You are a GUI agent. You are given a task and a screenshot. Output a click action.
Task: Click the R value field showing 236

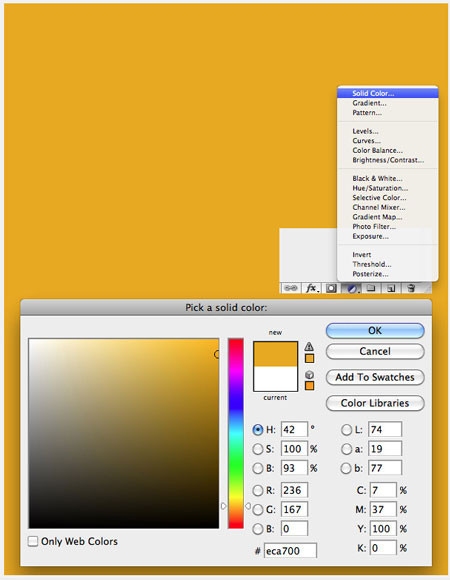click(294, 490)
